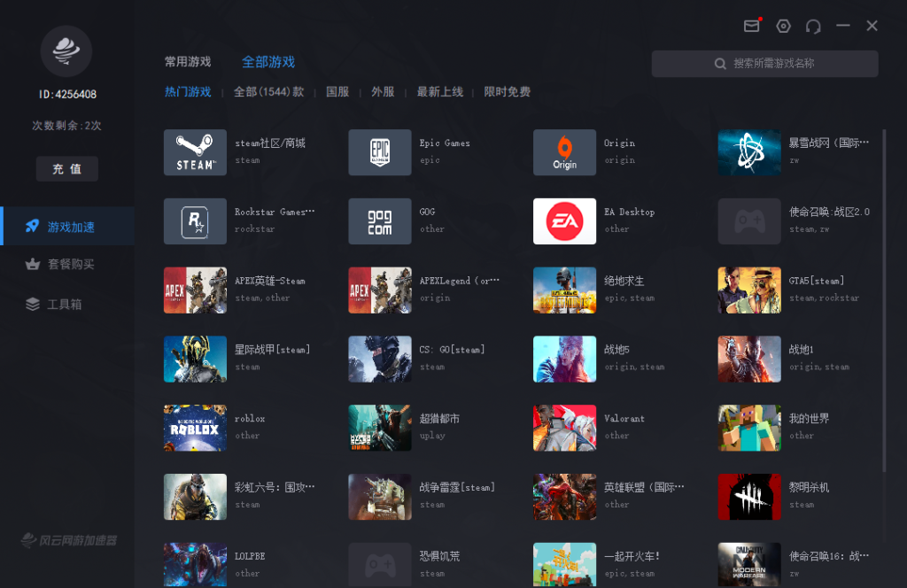This screenshot has width=907, height=588.
Task: Click the ID:4256408 account text
Action: [67, 94]
